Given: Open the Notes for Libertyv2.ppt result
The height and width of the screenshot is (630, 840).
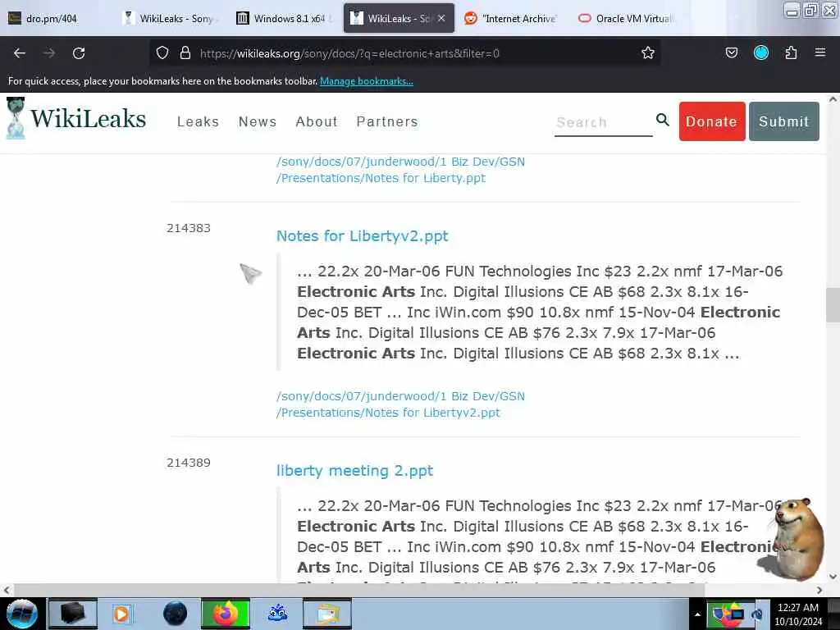Looking at the screenshot, I should [x=362, y=235].
